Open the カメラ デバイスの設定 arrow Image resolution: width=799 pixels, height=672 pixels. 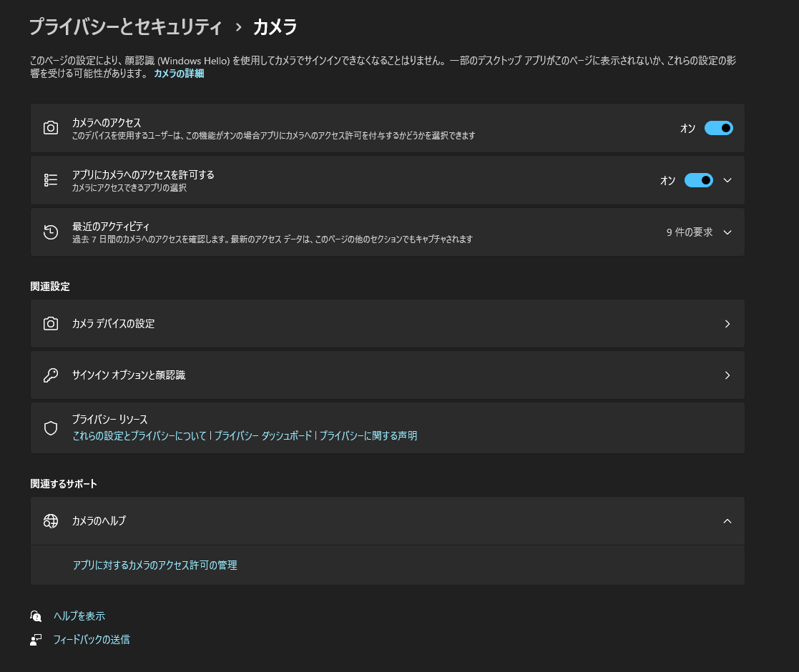coord(727,324)
